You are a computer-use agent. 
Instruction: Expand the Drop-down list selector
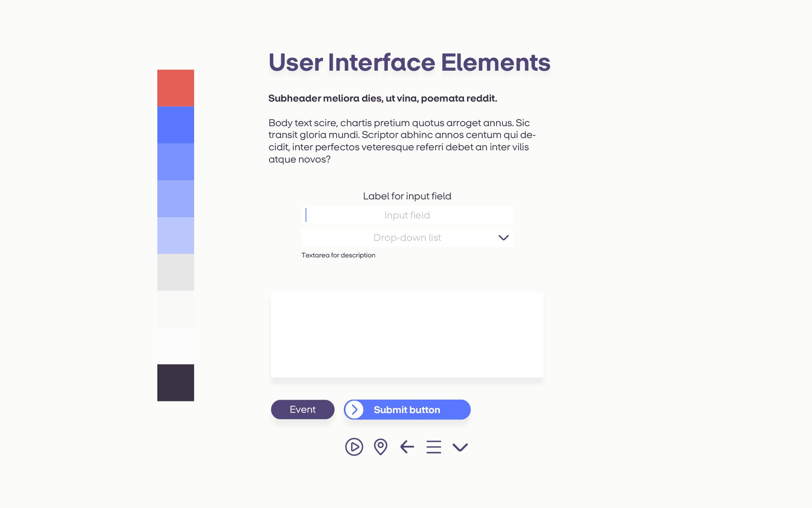click(x=502, y=237)
